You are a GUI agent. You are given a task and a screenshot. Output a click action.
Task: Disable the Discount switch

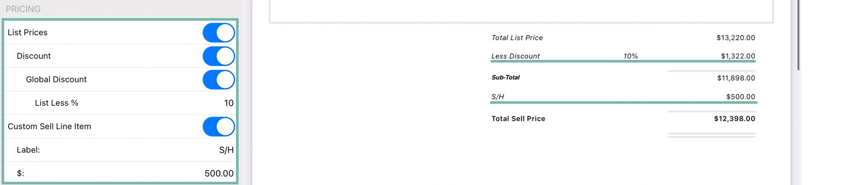(x=219, y=56)
